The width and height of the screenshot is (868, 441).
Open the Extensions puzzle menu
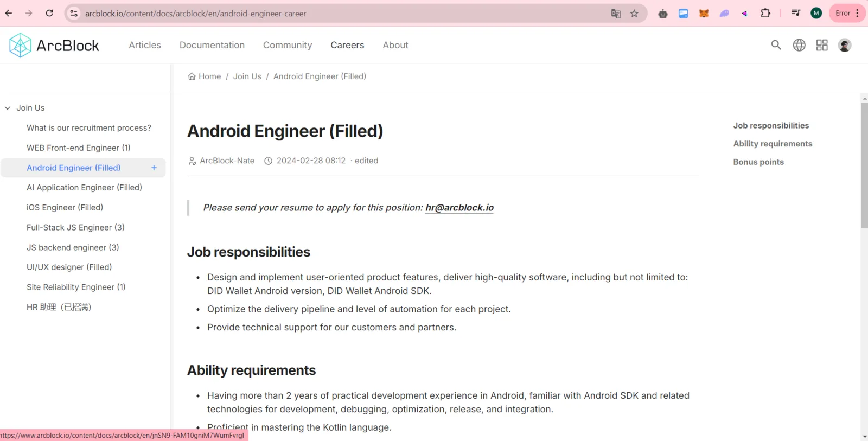pos(765,14)
